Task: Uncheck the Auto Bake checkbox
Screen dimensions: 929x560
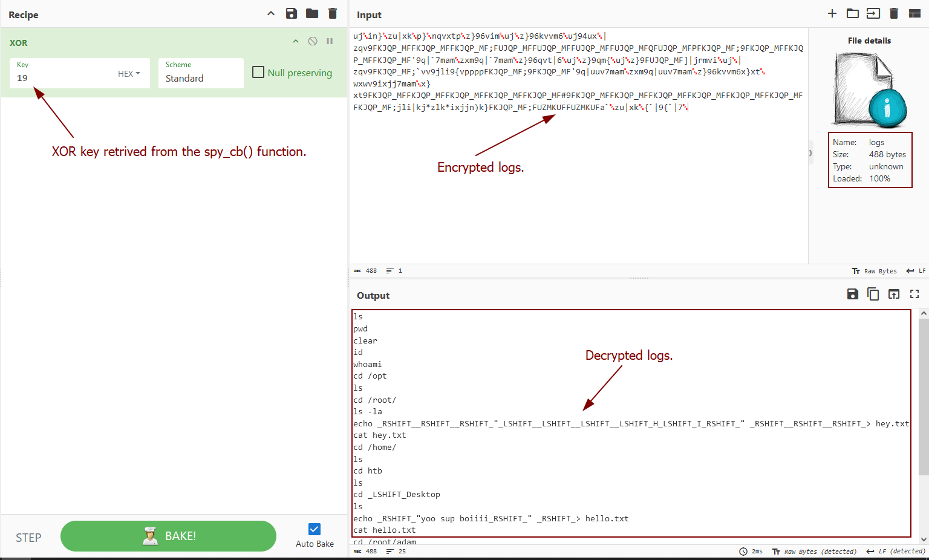Action: pyautogui.click(x=315, y=529)
